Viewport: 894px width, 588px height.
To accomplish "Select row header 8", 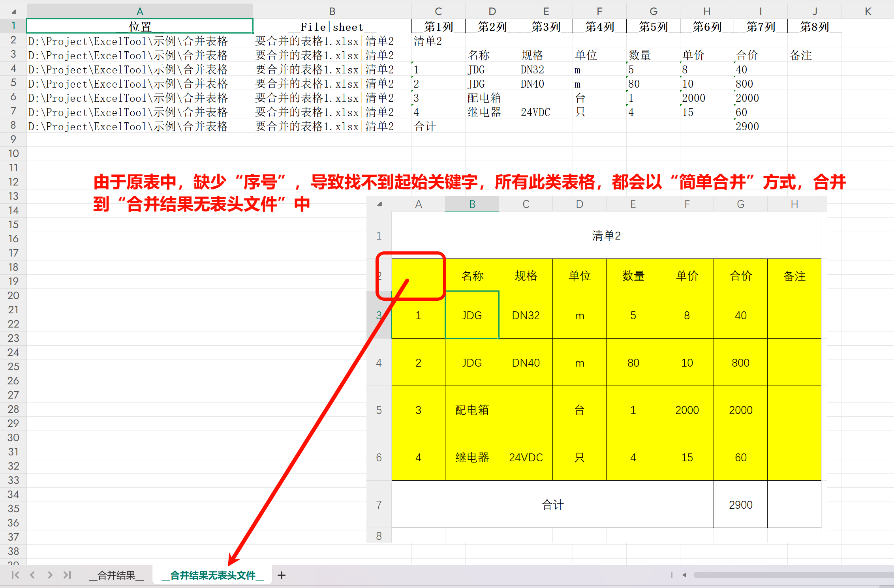I will coord(13,126).
